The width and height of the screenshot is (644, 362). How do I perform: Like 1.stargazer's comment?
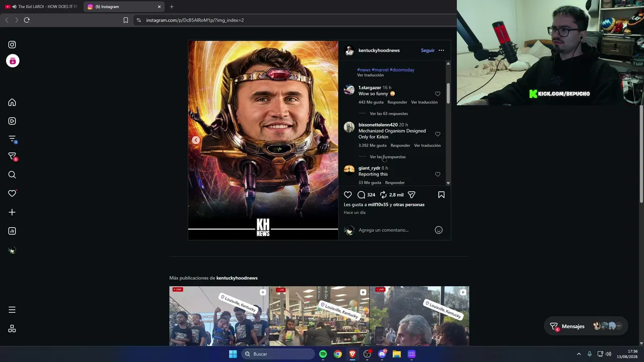pyautogui.click(x=438, y=94)
